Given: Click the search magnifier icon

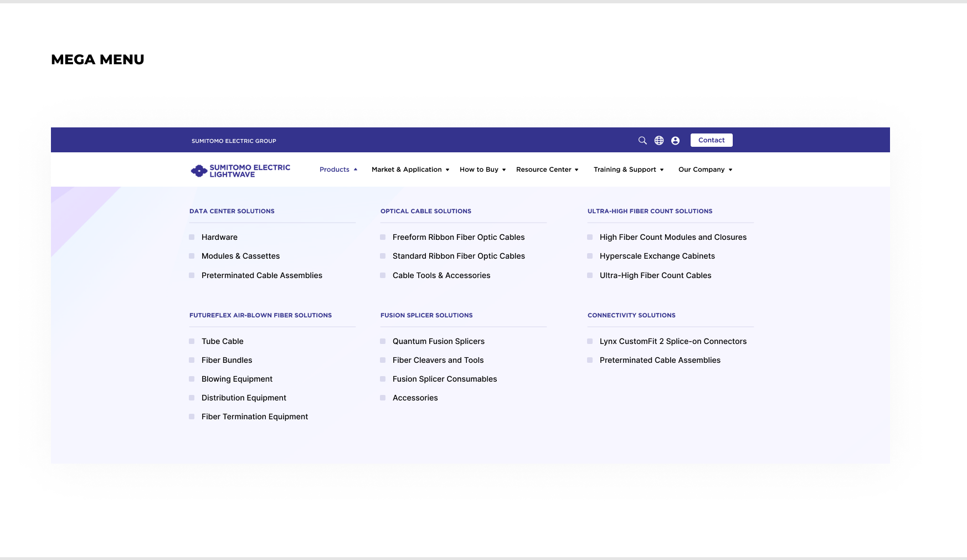Looking at the screenshot, I should [x=642, y=141].
